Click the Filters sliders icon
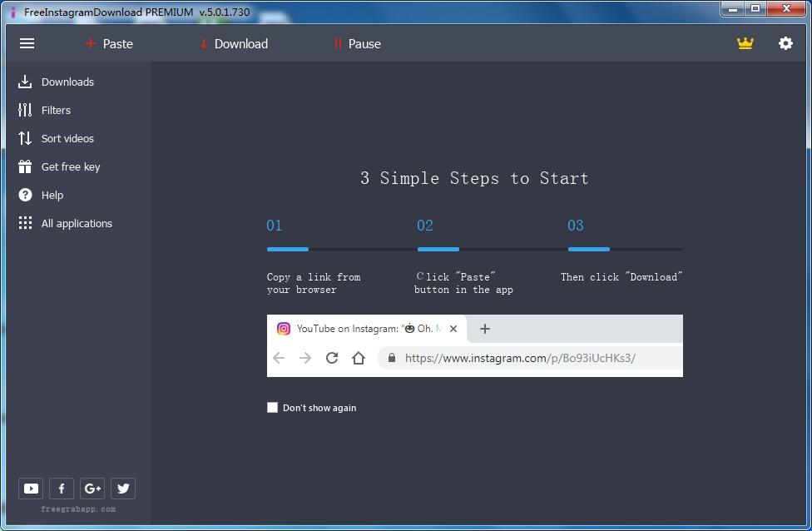812x531 pixels. (25, 110)
